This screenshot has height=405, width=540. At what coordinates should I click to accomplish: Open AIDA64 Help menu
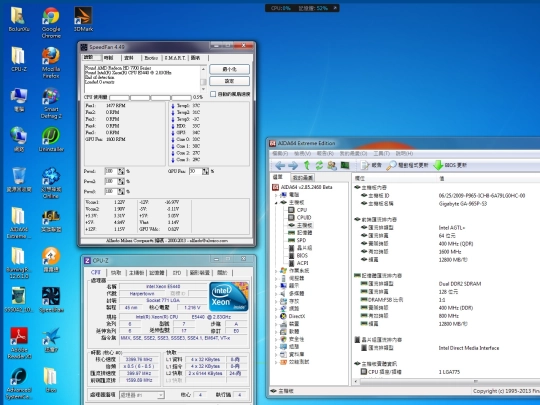pos(404,153)
